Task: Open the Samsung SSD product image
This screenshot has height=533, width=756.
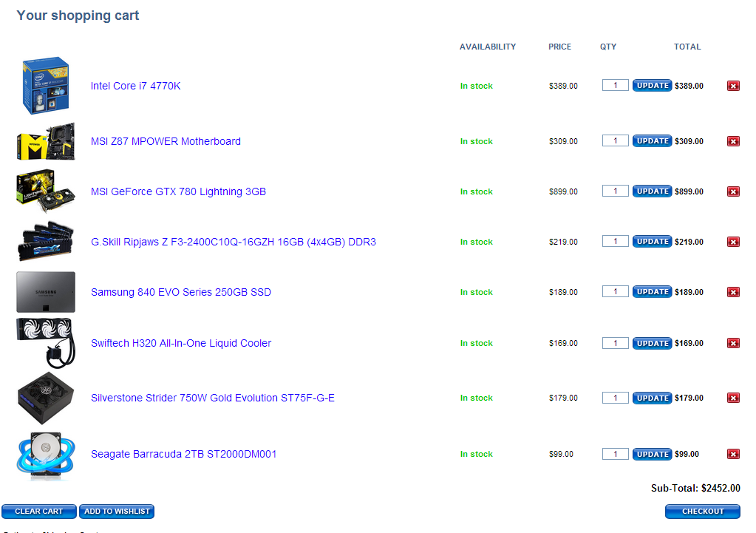Action: [46, 292]
